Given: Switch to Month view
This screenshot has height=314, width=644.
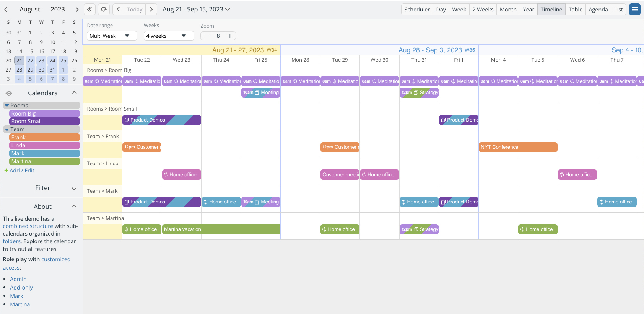Looking at the screenshot, I should click(508, 10).
